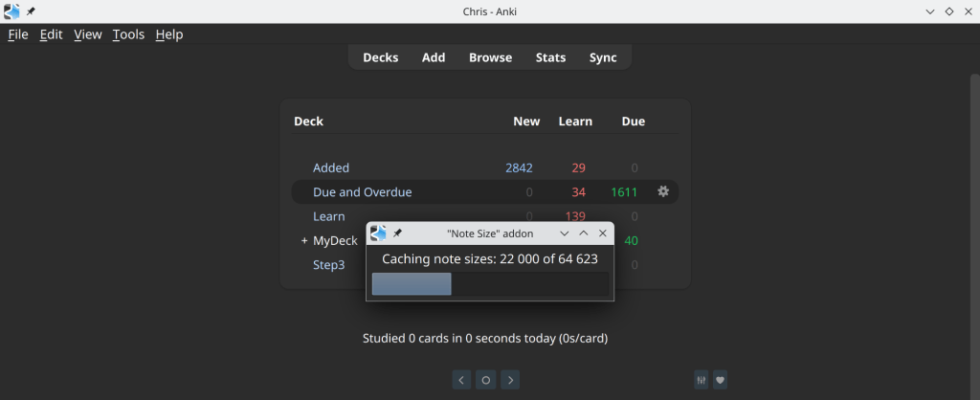
Task: Click the pin icon in main Anki title bar
Action: (x=31, y=11)
